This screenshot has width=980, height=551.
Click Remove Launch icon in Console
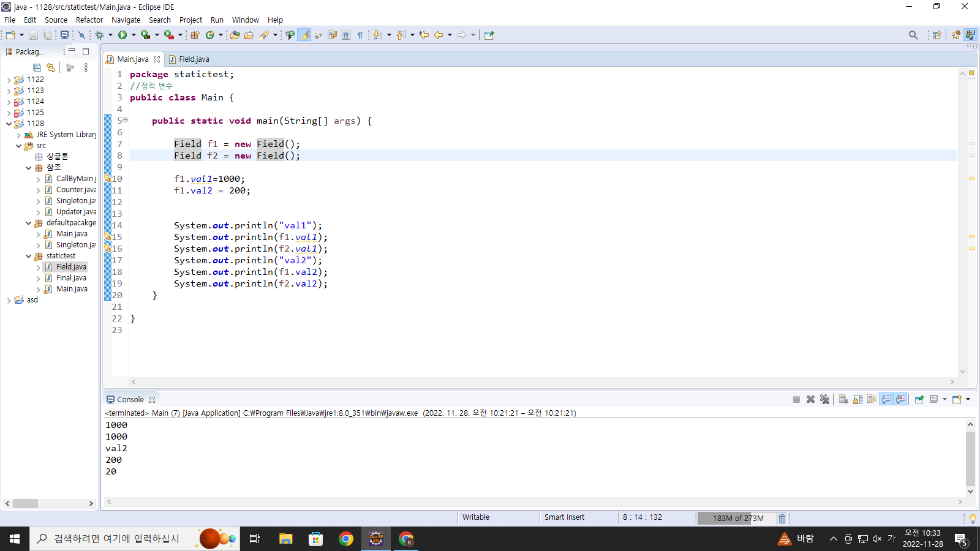[810, 399]
